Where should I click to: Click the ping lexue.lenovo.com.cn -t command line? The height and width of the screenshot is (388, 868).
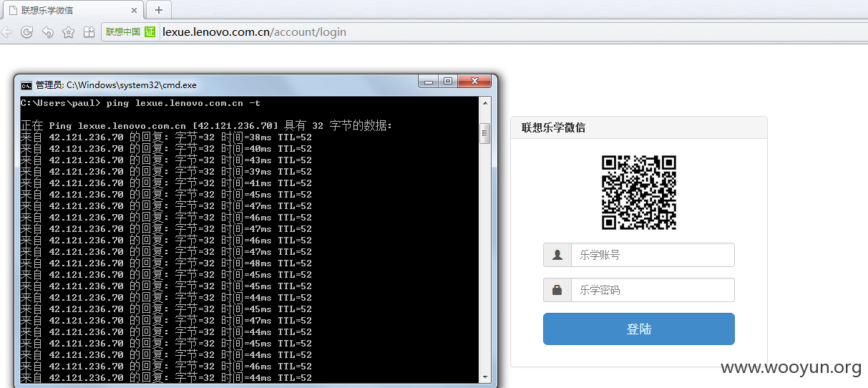tap(140, 104)
